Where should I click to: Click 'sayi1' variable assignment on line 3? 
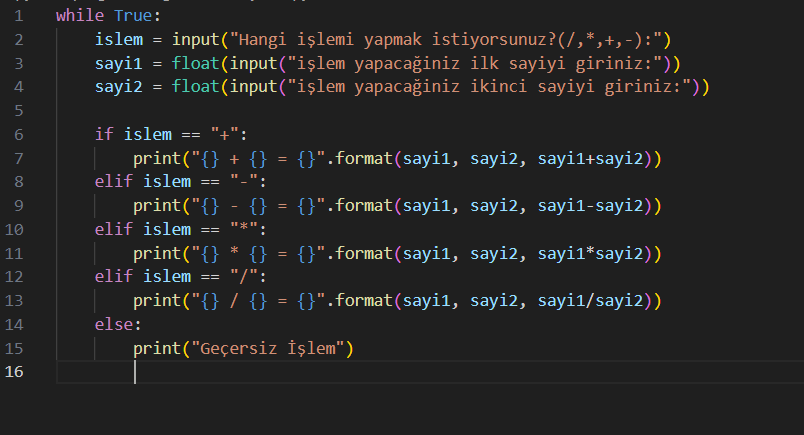coord(118,63)
